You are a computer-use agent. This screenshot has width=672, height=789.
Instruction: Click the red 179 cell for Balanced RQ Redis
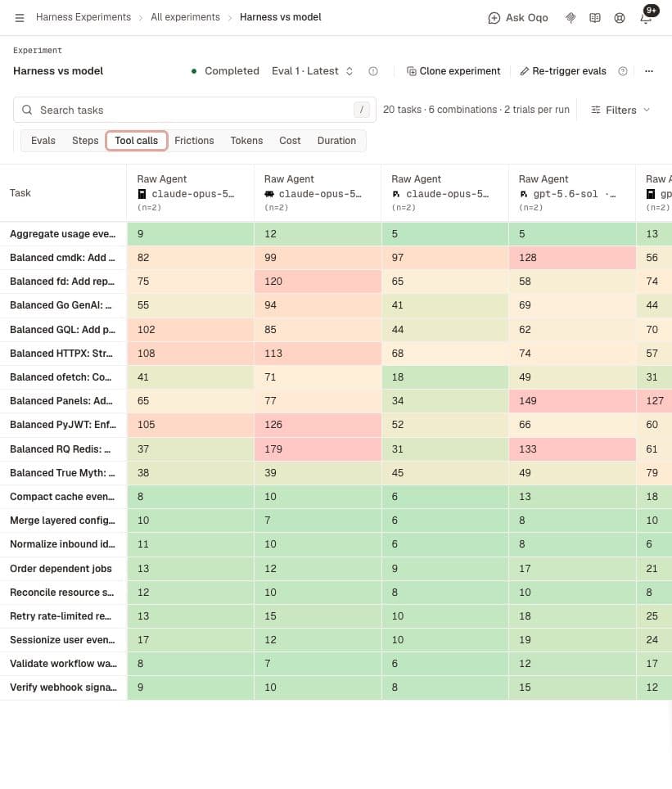(x=318, y=449)
